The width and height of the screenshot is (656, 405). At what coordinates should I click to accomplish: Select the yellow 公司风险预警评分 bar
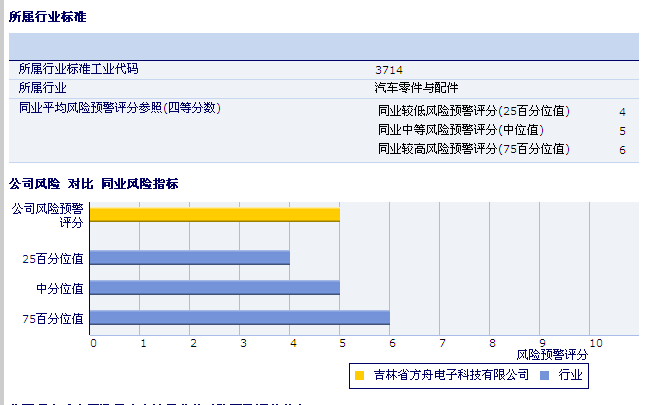click(x=214, y=214)
